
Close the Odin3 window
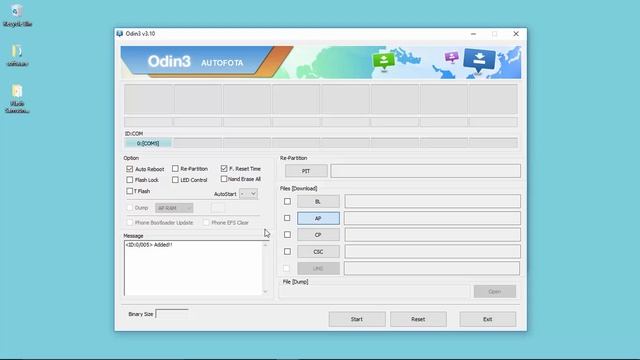pyautogui.click(x=516, y=34)
